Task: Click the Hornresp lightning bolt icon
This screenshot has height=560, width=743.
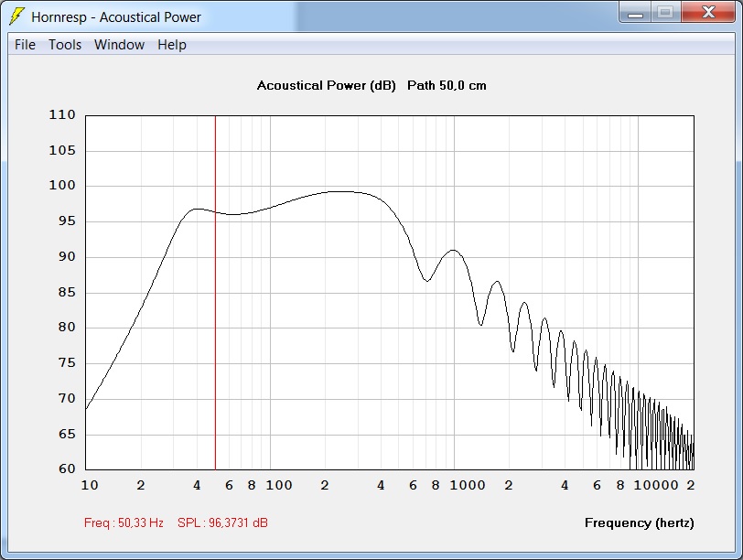Action: [17, 16]
